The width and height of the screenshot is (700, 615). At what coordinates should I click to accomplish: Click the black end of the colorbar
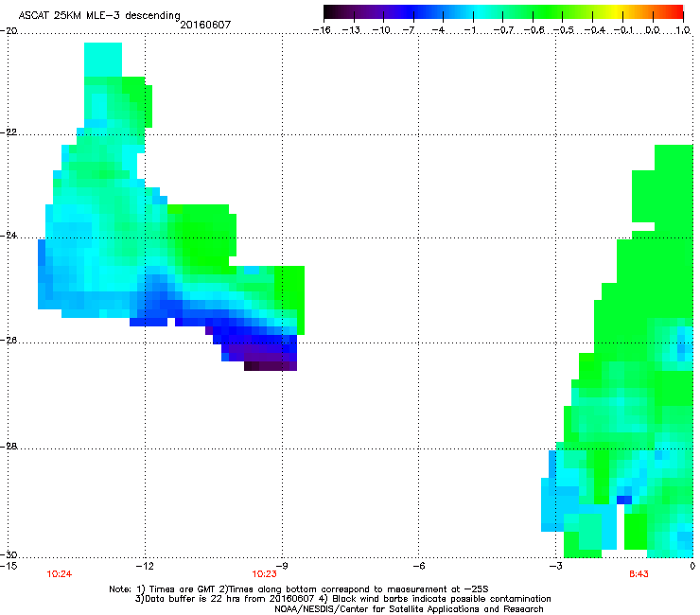330,12
